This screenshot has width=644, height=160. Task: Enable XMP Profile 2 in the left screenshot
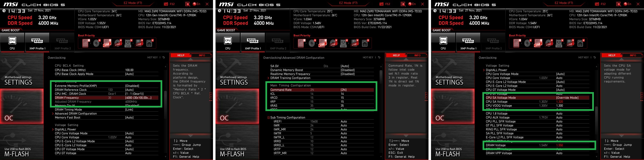click(x=62, y=42)
